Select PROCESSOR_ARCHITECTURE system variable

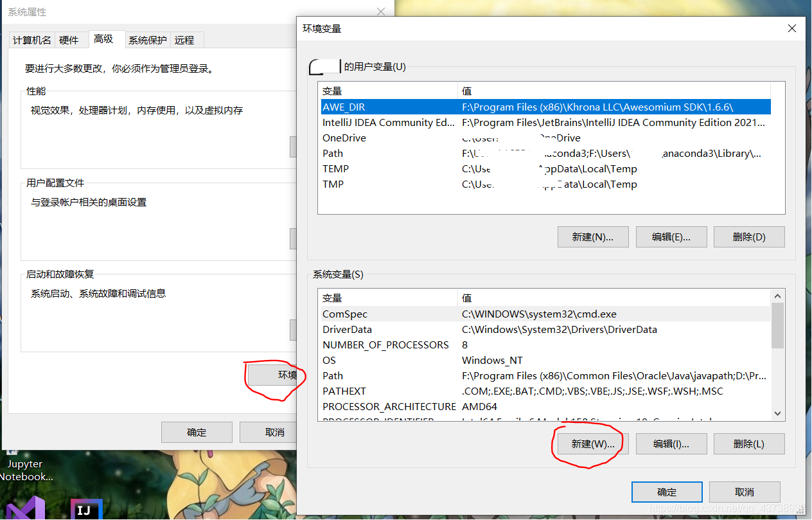point(545,406)
